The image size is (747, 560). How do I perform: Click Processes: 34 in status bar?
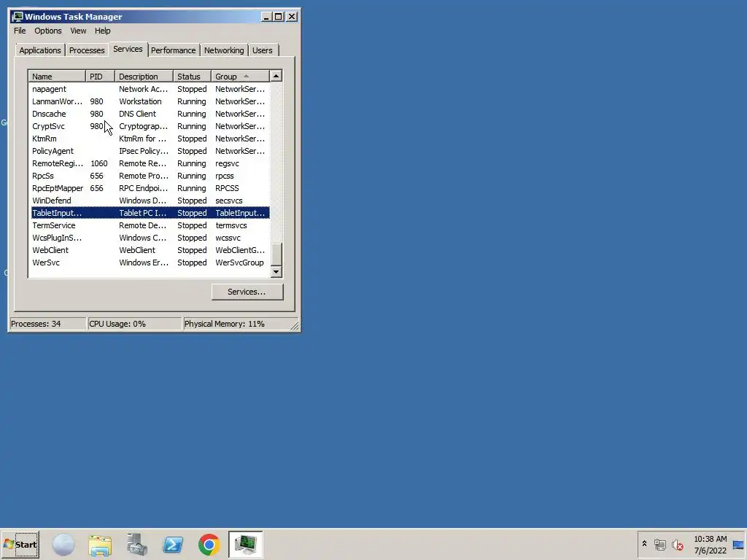(x=47, y=324)
